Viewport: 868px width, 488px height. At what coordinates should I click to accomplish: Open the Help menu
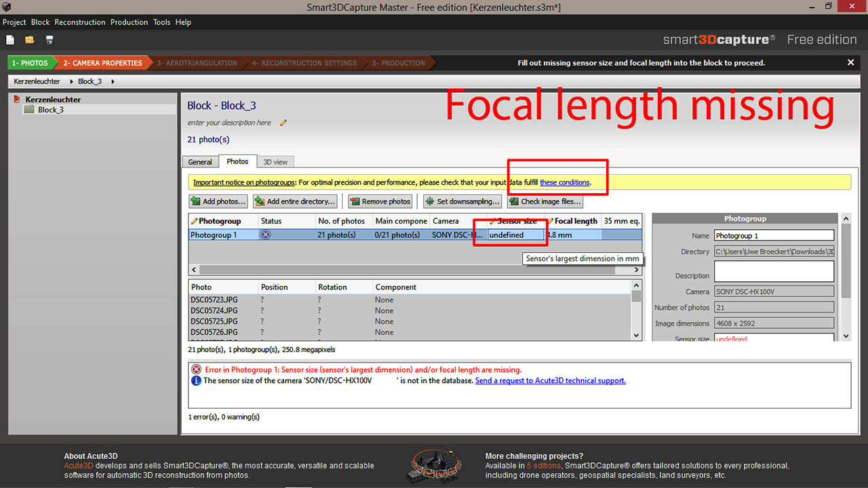pyautogui.click(x=183, y=22)
